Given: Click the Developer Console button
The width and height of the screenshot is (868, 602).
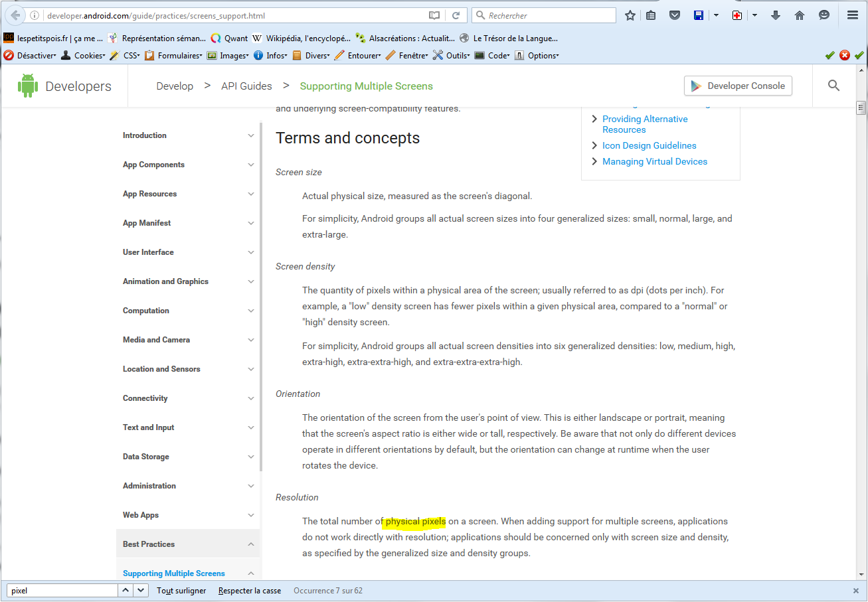Looking at the screenshot, I should point(738,86).
